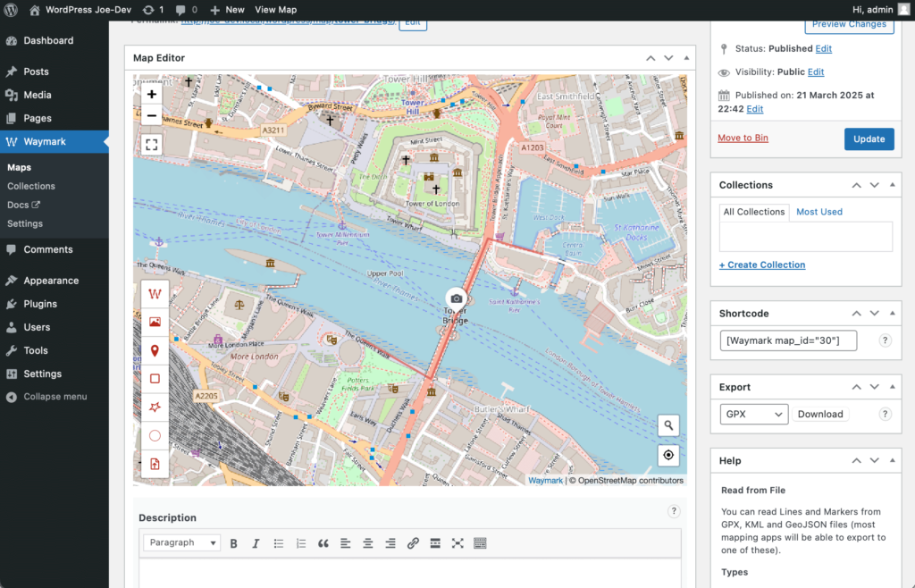Toggle blockquote formatting in Description editor
Viewport: 915px width, 588px height.
323,543
